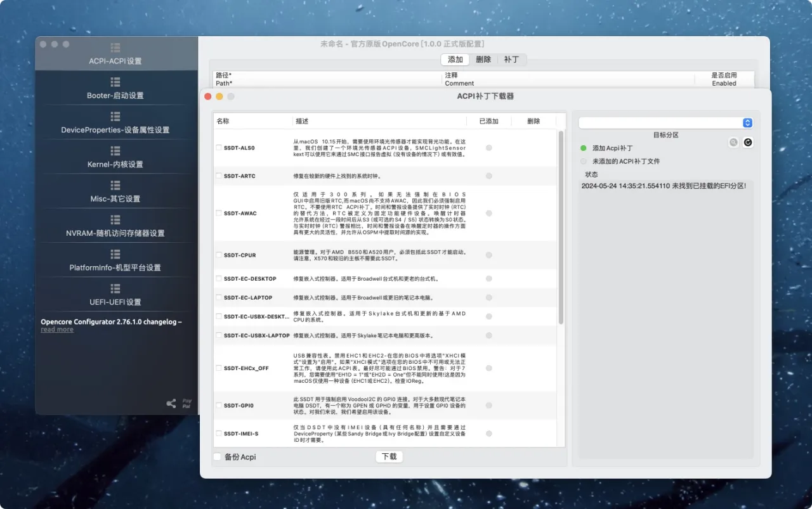
Task: Open Misc-其它设置 sidebar icon
Action: click(x=115, y=185)
